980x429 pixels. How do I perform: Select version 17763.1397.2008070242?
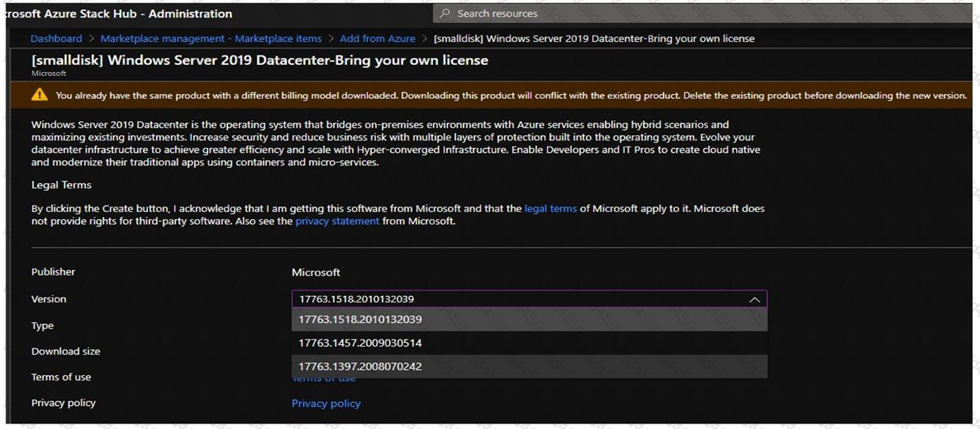pyautogui.click(x=530, y=366)
